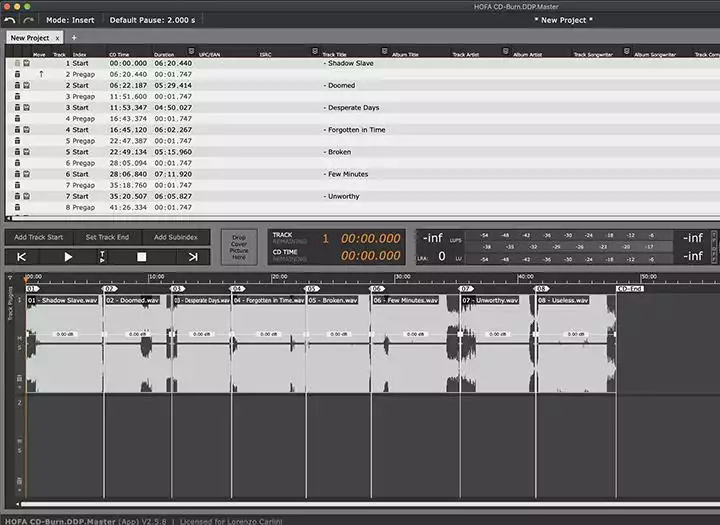Click the move-up arrow in the 2 Pregap row
Viewport: 720px width, 525px height.
pos(41,74)
